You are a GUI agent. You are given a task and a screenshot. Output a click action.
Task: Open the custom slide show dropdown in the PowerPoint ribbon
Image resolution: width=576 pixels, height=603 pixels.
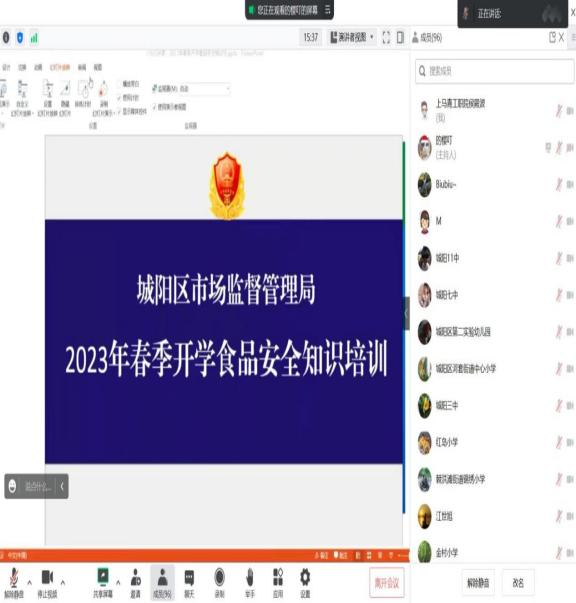tap(22, 98)
